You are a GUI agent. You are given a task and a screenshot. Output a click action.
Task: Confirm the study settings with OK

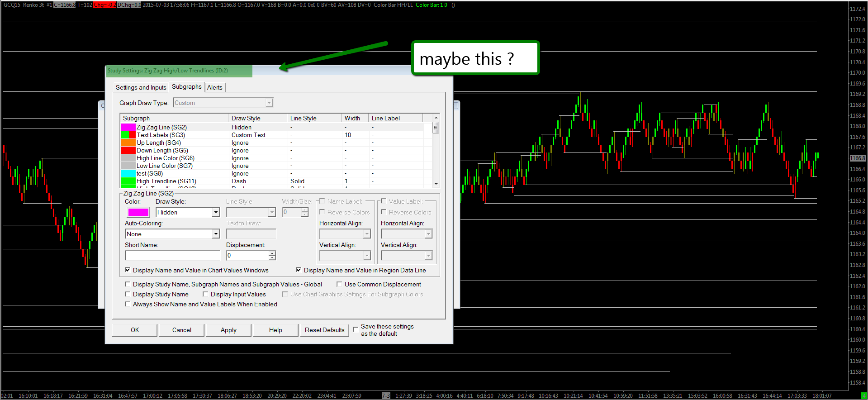point(135,330)
